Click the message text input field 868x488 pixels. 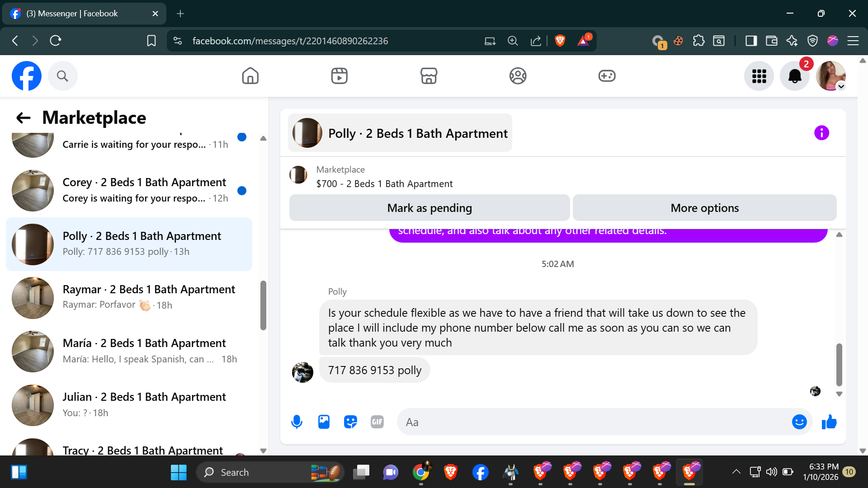point(592,422)
